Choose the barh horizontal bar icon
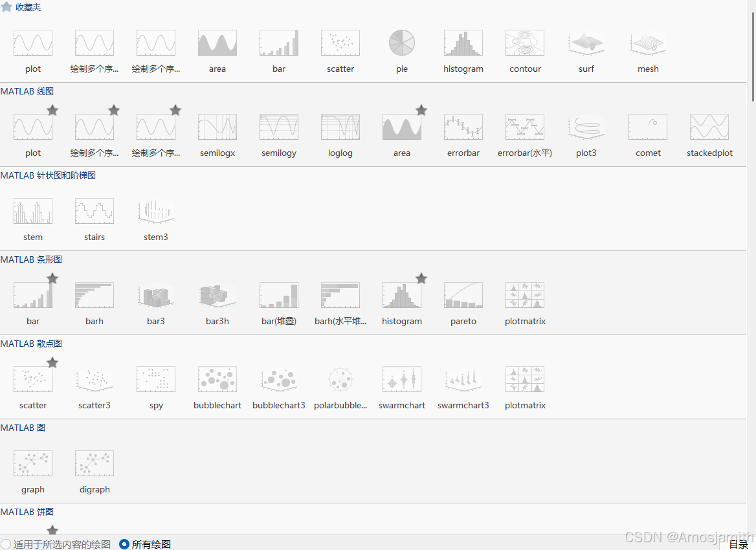This screenshot has width=756, height=550. coord(94,296)
